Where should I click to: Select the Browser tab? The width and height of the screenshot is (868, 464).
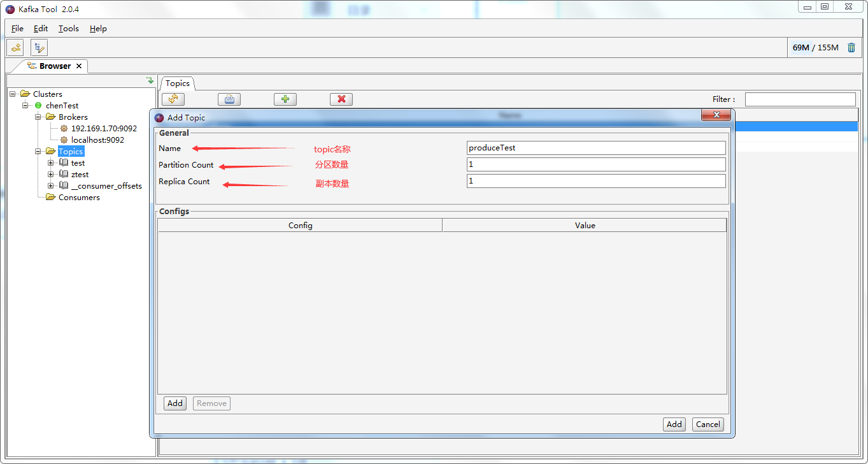pyautogui.click(x=55, y=66)
